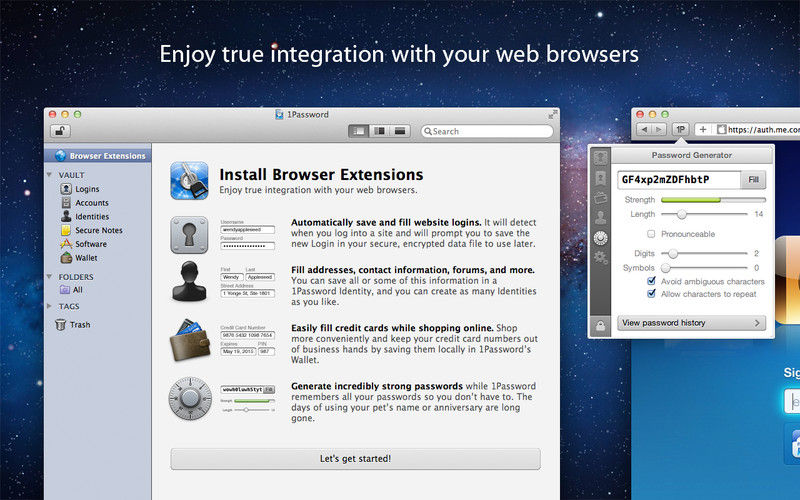
Task: Click the browser forward arrow button
Action: point(659,130)
